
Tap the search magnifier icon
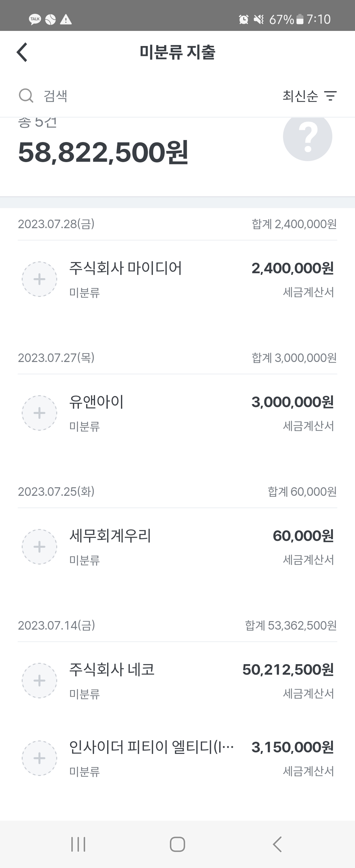(26, 96)
